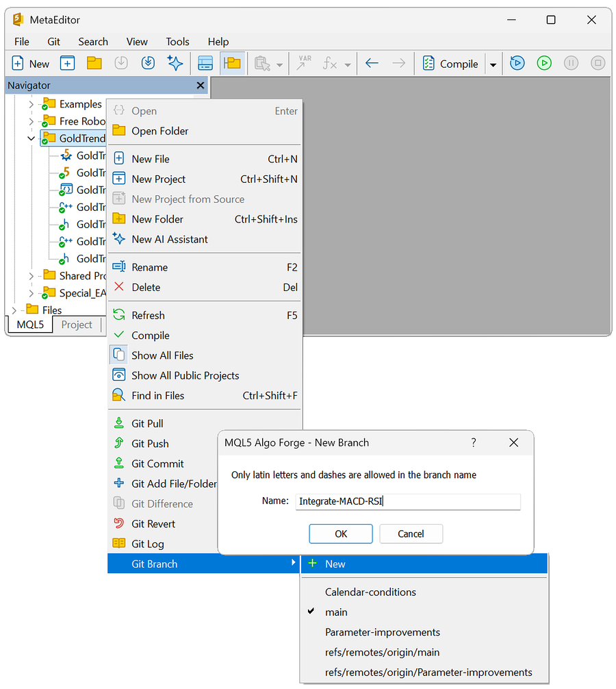Viewport: 616px width, 689px height.
Task: Open the View menu
Action: pyautogui.click(x=137, y=42)
